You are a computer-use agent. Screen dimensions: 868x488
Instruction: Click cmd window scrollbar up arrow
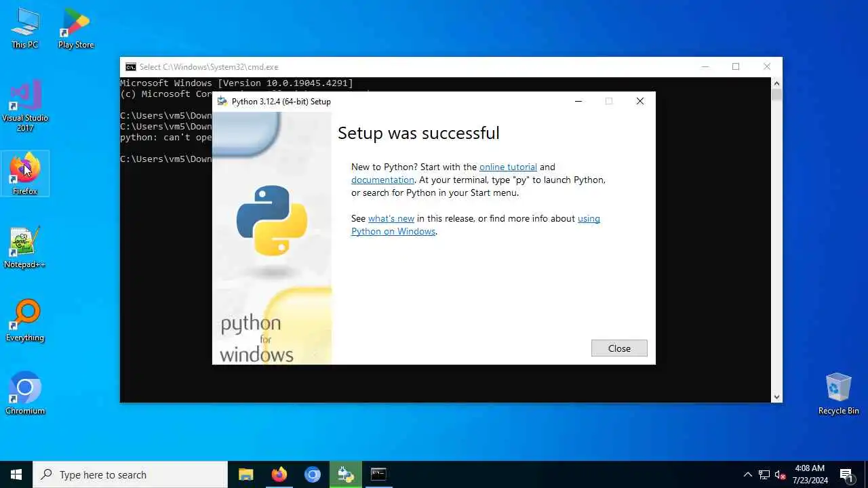(777, 82)
